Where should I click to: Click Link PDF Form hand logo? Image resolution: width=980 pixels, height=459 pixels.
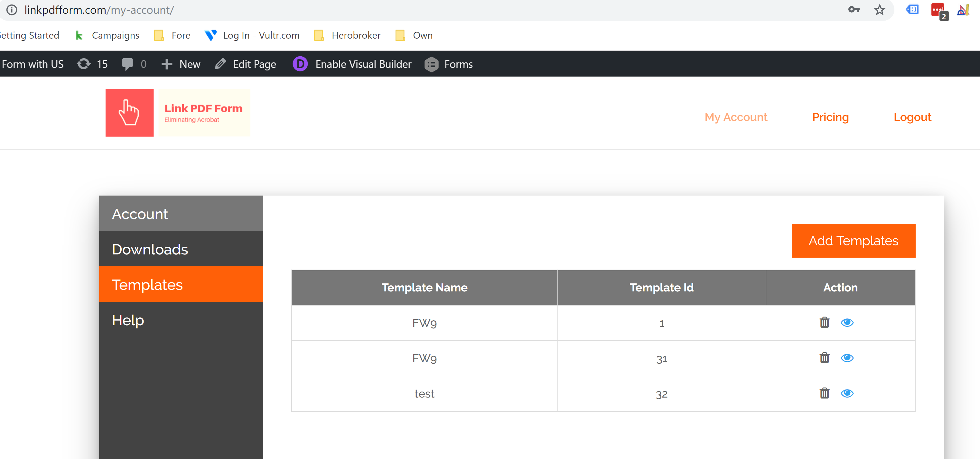pos(129,113)
